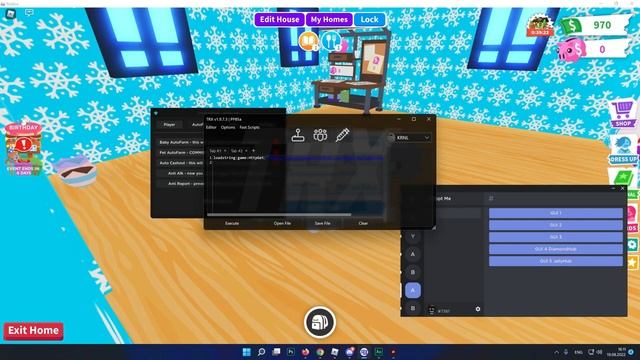
Task: Click the TRX editor horizontal scrollbar
Action: (279, 215)
